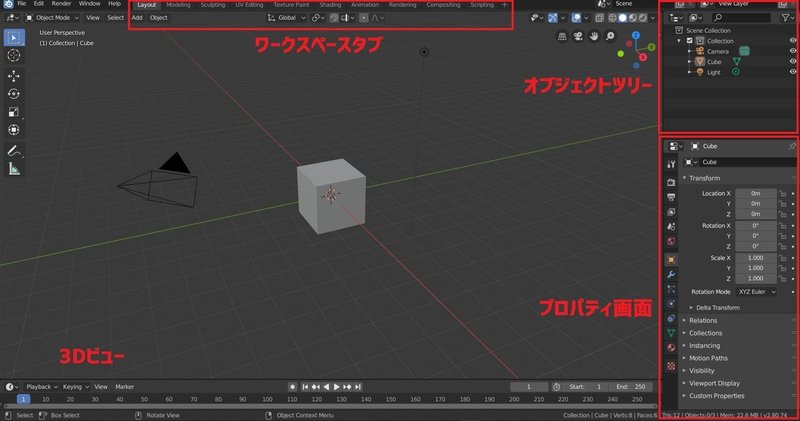
Task: Open the Playback dropdown in timeline
Action: pyautogui.click(x=42, y=387)
